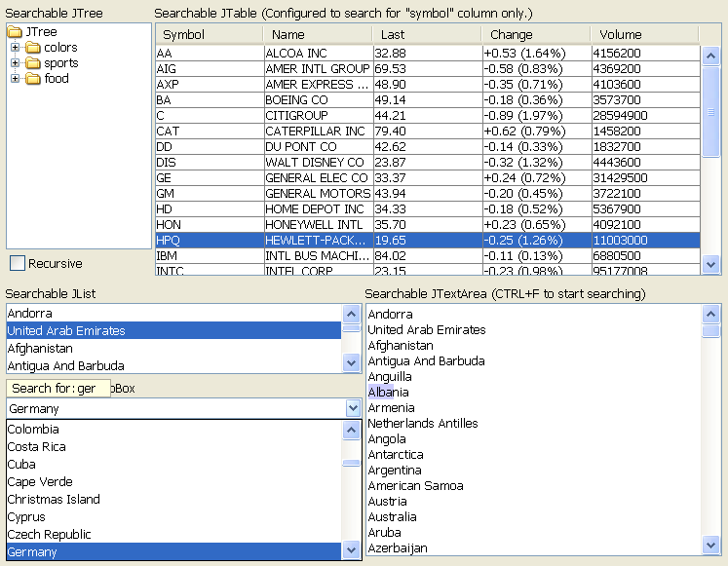
Task: Click the colors folder icon
Action: [x=32, y=48]
